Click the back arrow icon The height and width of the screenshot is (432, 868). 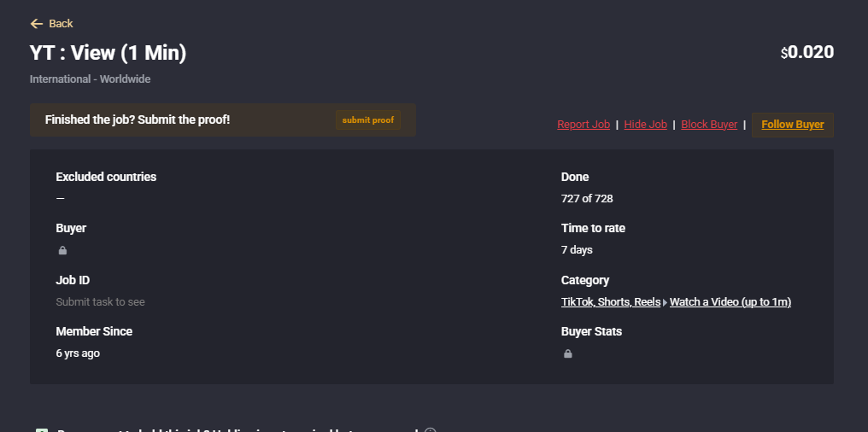click(x=36, y=24)
